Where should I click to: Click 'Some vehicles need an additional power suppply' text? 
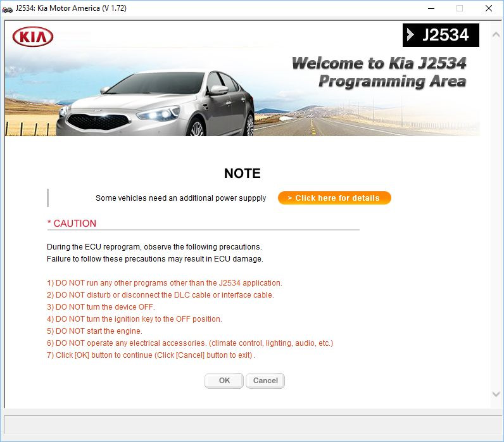click(x=180, y=198)
